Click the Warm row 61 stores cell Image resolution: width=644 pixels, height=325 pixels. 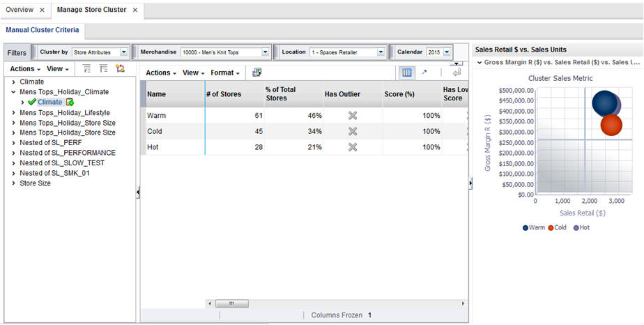click(x=234, y=116)
